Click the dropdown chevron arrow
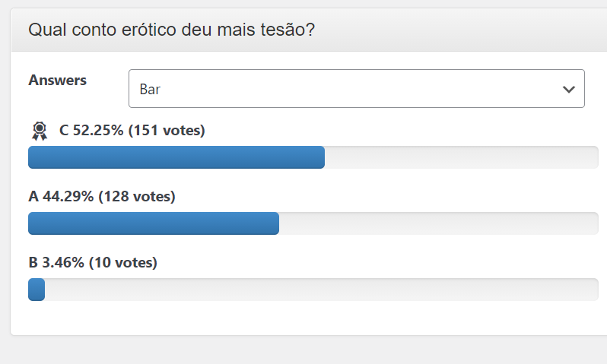607x364 pixels. (x=568, y=90)
